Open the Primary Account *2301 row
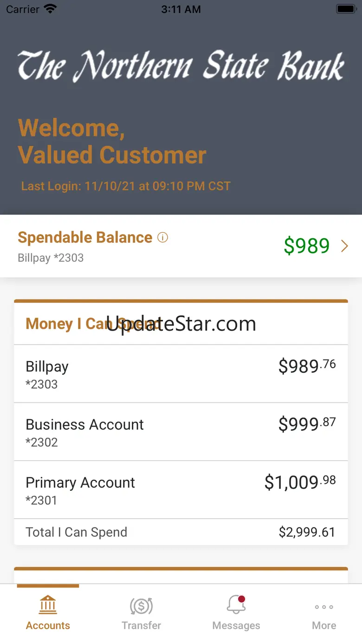 pyautogui.click(x=181, y=490)
